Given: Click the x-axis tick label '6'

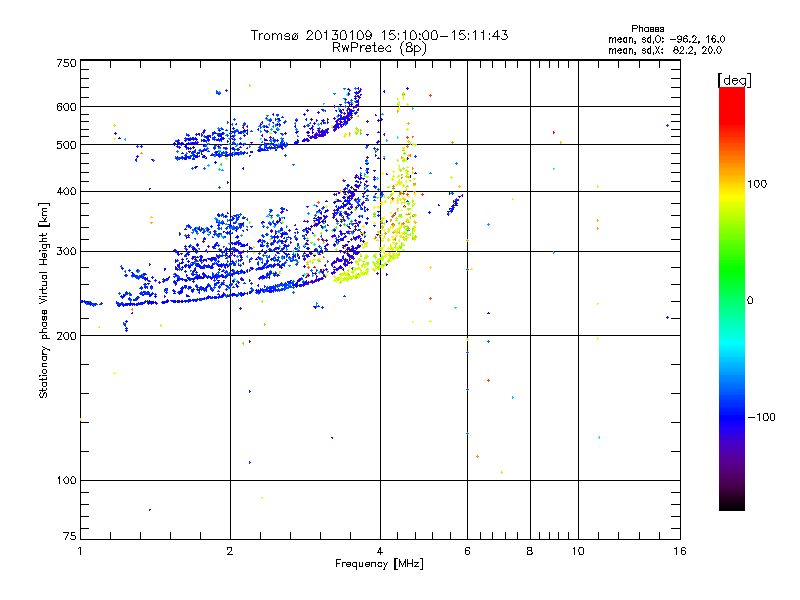Looking at the screenshot, I should point(467,551).
